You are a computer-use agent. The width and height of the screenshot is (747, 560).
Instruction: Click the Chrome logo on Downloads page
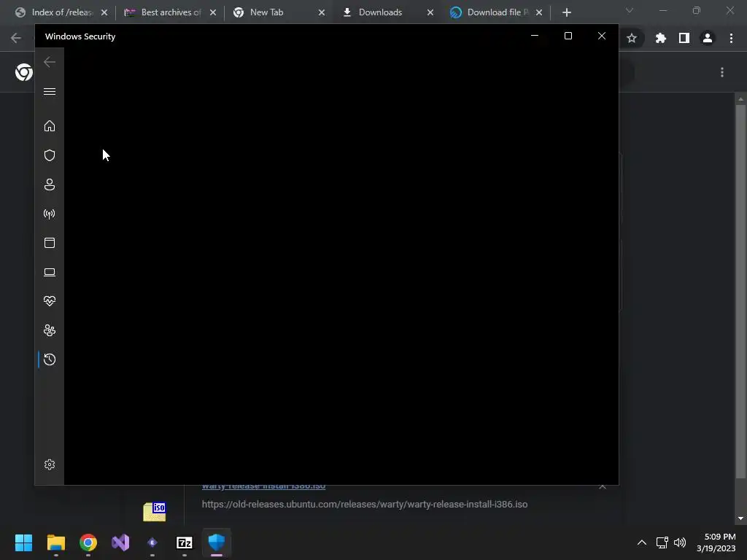point(24,72)
